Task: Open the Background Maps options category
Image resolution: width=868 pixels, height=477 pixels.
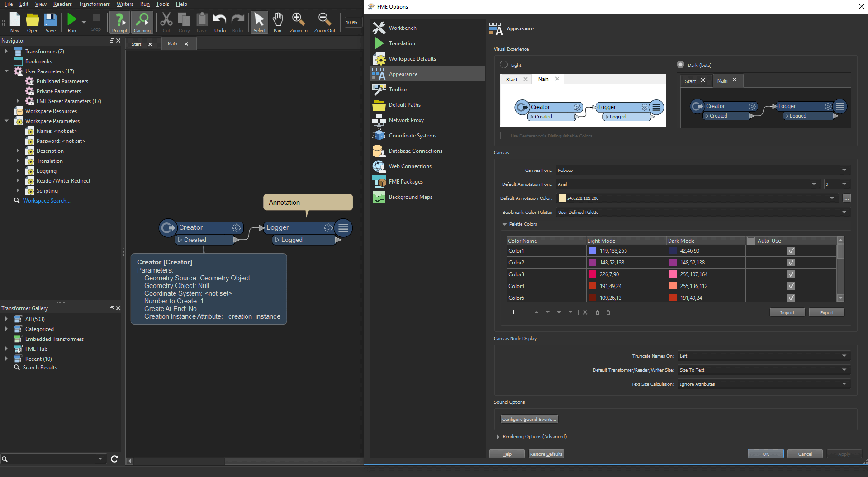Action: [427, 197]
